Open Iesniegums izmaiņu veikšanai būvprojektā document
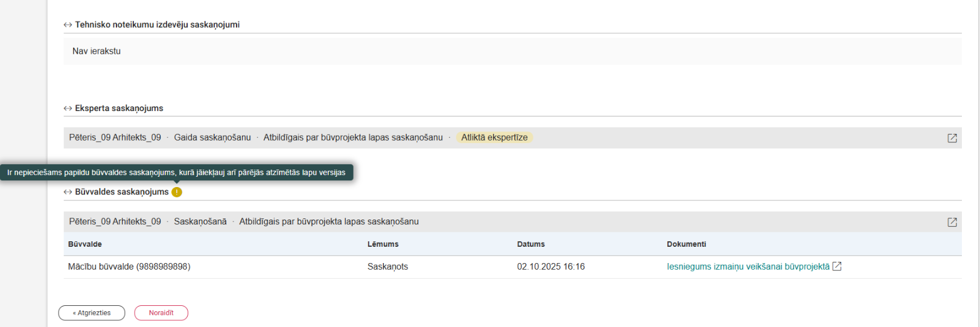 click(x=748, y=267)
